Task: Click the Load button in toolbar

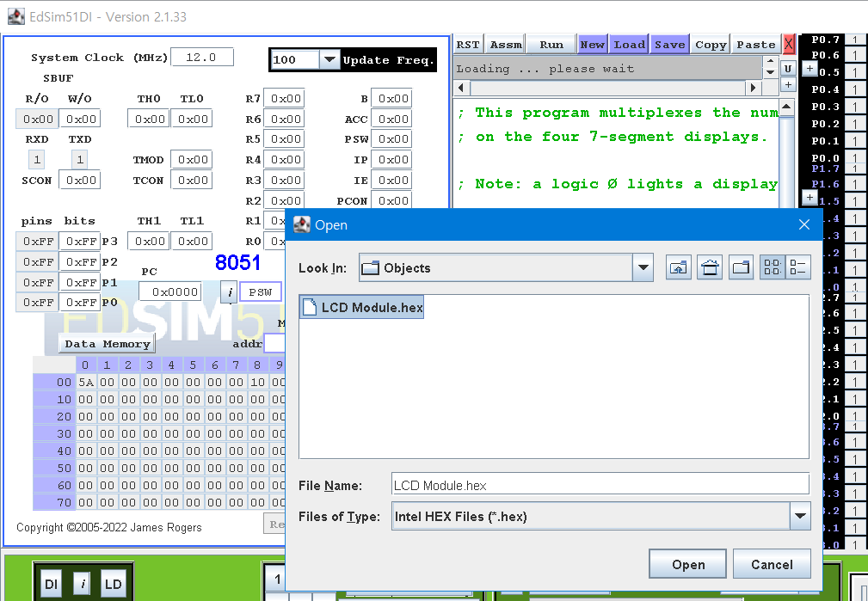Action: pyautogui.click(x=629, y=44)
